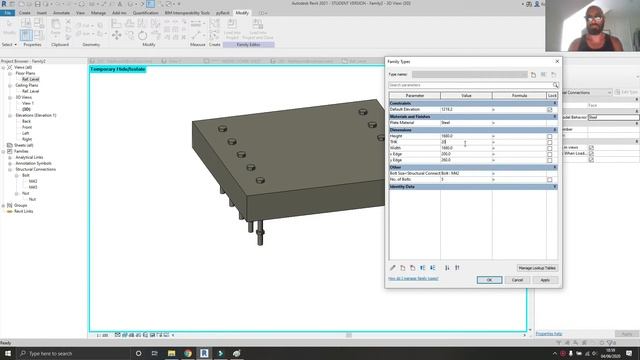Screen dimensions: 640x360
Task: Collapse the Materials and Finishes group
Action: pos(555,116)
